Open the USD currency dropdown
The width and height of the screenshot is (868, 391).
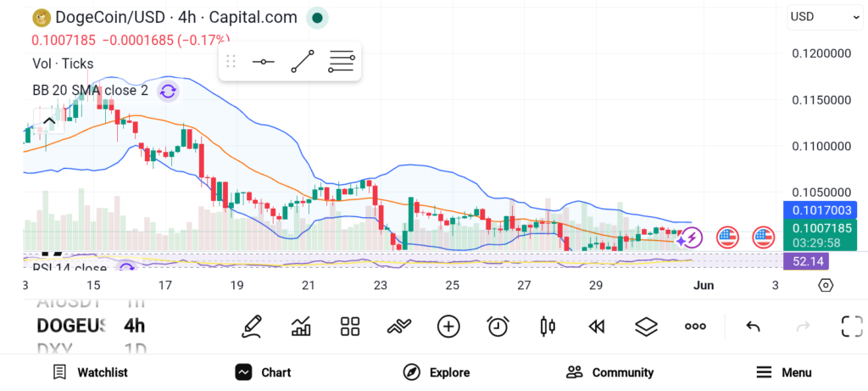click(825, 17)
